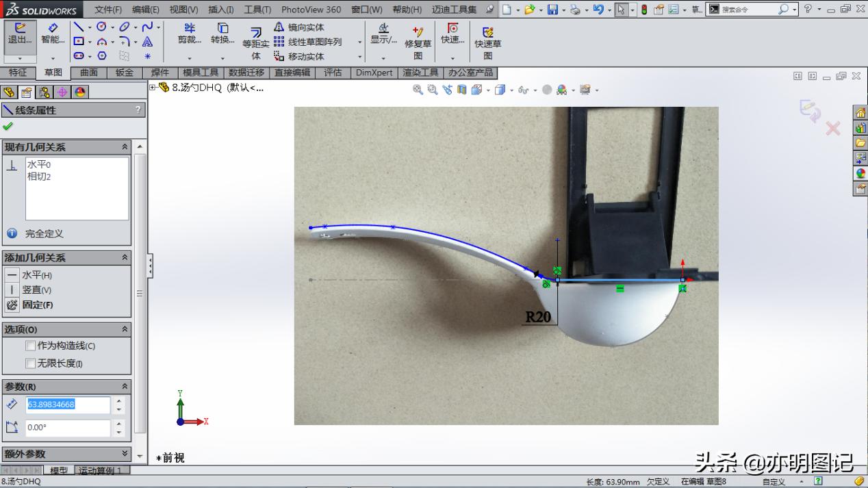Switch to the 评估 CommandManager tab
This screenshot has width=868, height=488.
coord(333,73)
